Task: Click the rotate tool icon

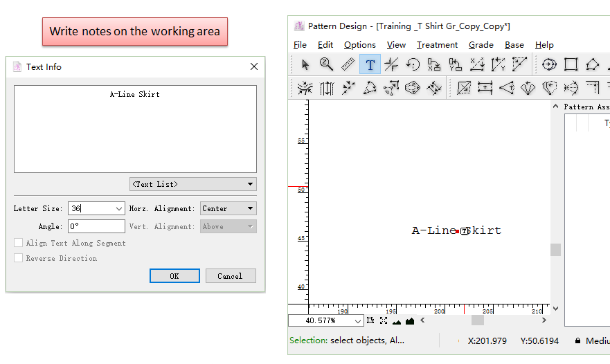Action: click(413, 64)
